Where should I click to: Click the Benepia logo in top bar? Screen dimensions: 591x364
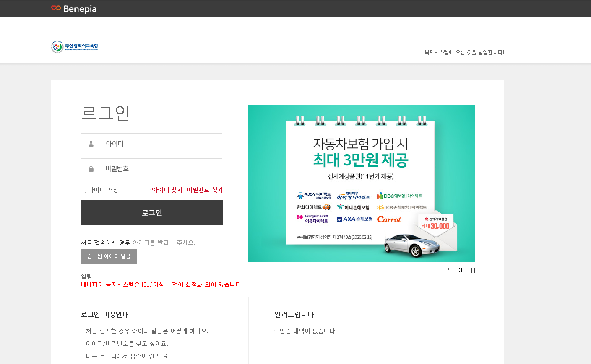[x=74, y=9]
